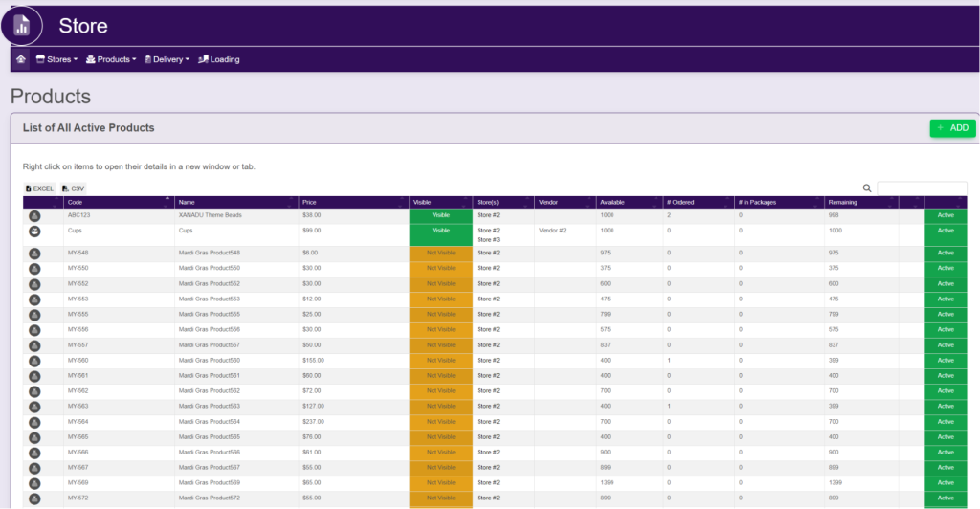Click the product icon for MY-566 row
The height and width of the screenshot is (509, 980).
pyautogui.click(x=34, y=453)
